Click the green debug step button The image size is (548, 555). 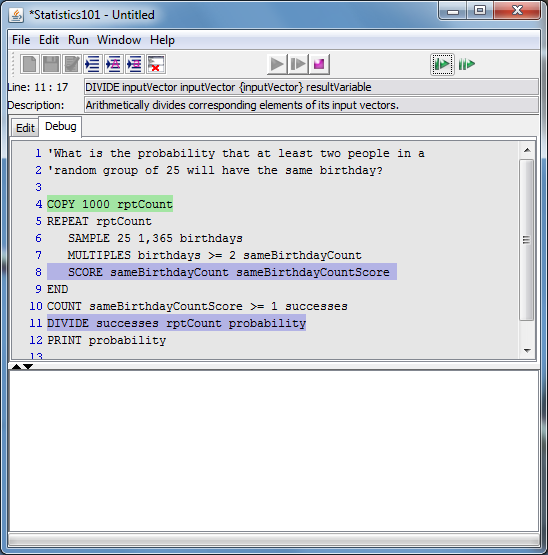point(442,64)
